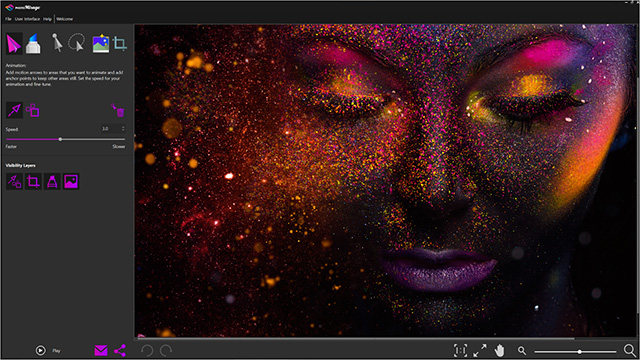Toggle mask visibility layer
Viewport: 640px width, 360px height.
tap(52, 182)
